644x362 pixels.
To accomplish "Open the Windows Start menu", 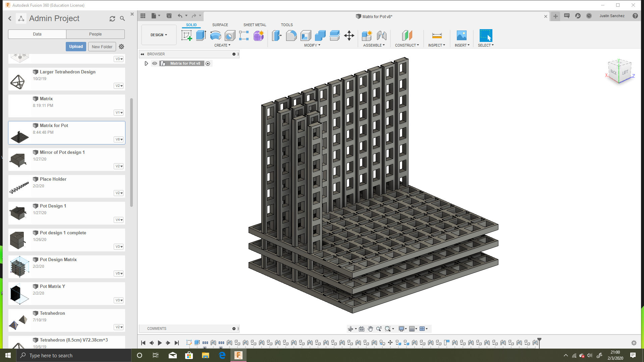I will 8,355.
